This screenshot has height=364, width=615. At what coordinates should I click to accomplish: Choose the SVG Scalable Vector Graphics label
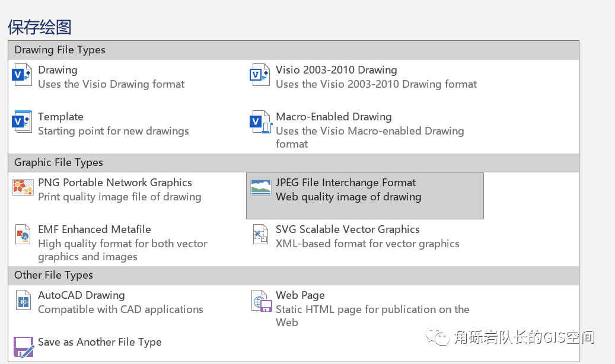click(x=348, y=229)
